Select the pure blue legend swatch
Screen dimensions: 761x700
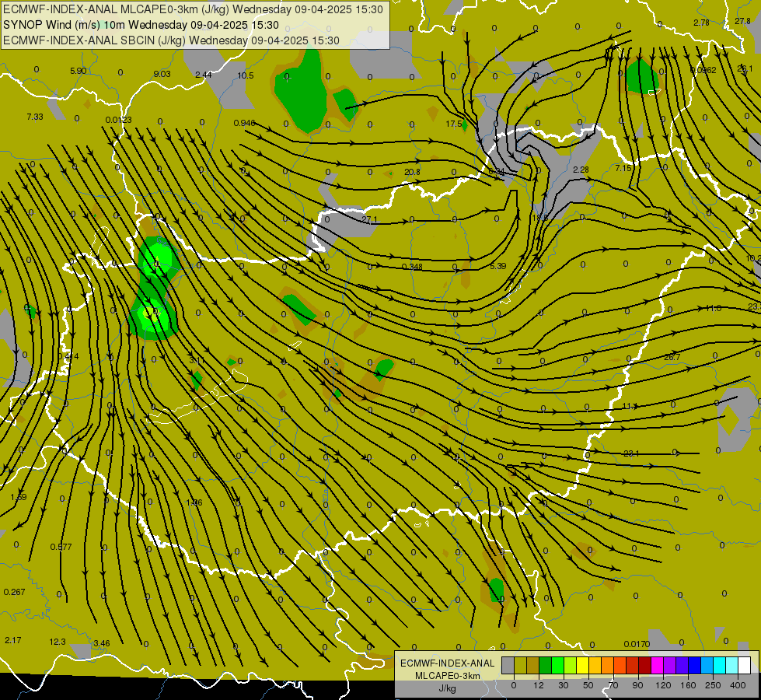(x=694, y=665)
